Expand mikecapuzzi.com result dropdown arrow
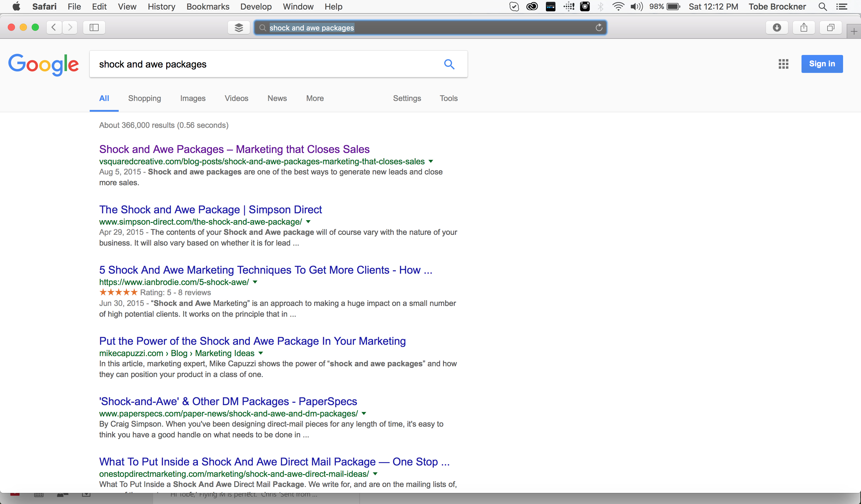 tap(261, 353)
